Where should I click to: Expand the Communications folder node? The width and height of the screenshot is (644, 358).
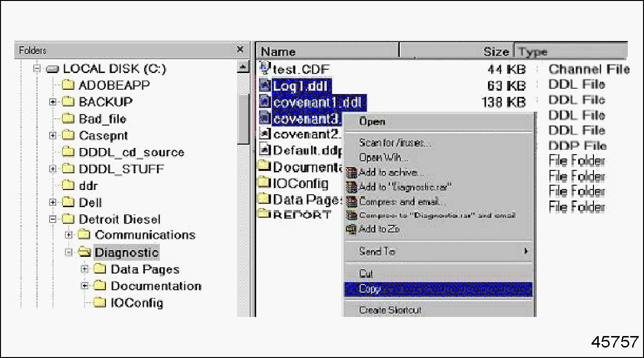(x=69, y=235)
